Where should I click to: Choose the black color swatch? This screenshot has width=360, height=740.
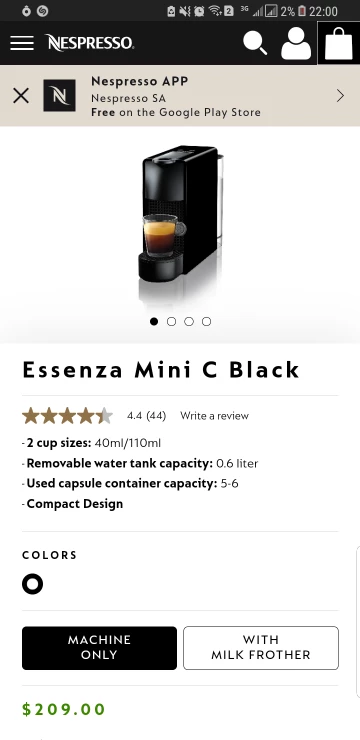tap(33, 584)
